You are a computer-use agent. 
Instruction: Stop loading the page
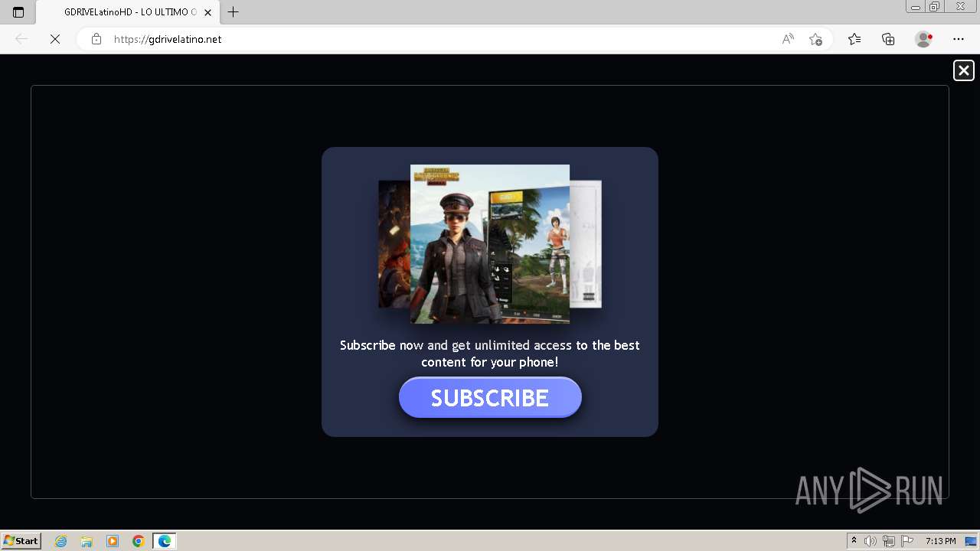coord(55,39)
